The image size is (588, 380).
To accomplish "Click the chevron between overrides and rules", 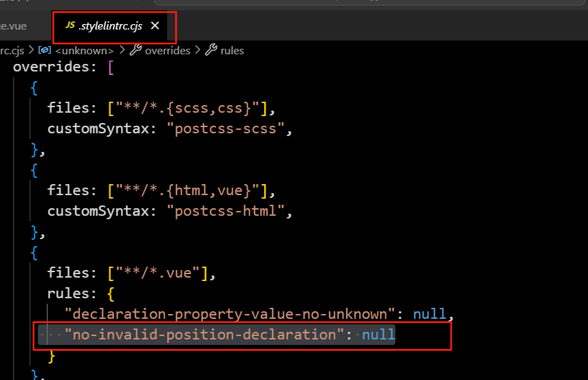I will pyautogui.click(x=197, y=50).
